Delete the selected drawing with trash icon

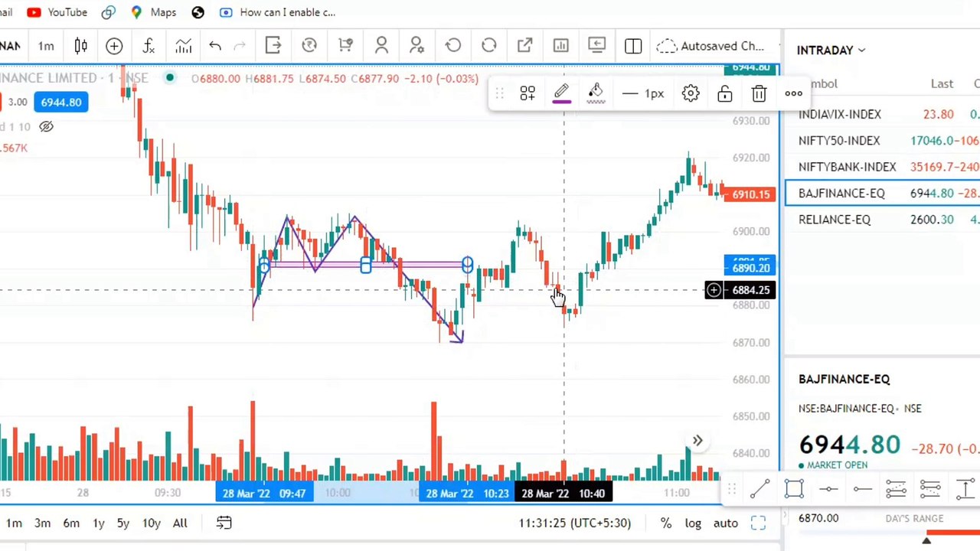759,93
